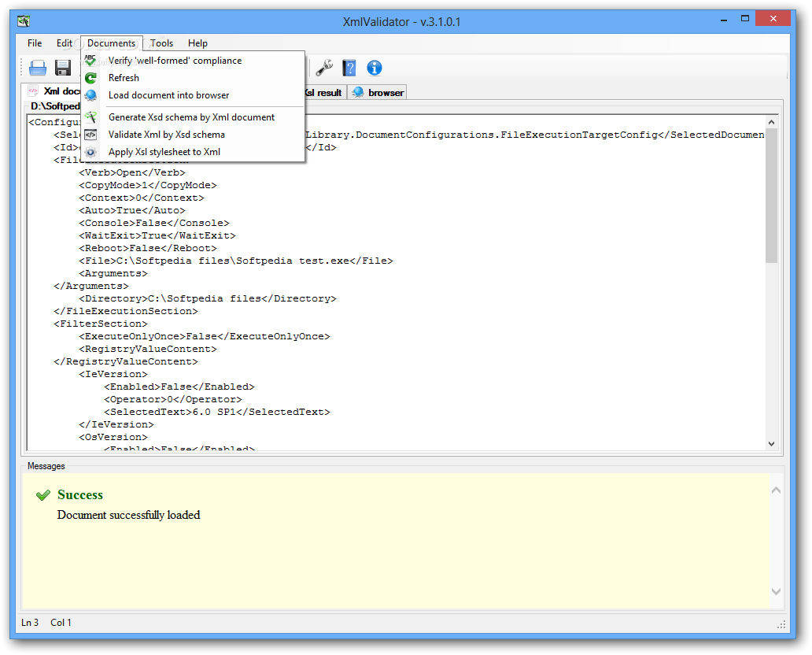812x655 pixels.
Task: Click the green Refresh arrow icon in menu
Action: click(90, 78)
